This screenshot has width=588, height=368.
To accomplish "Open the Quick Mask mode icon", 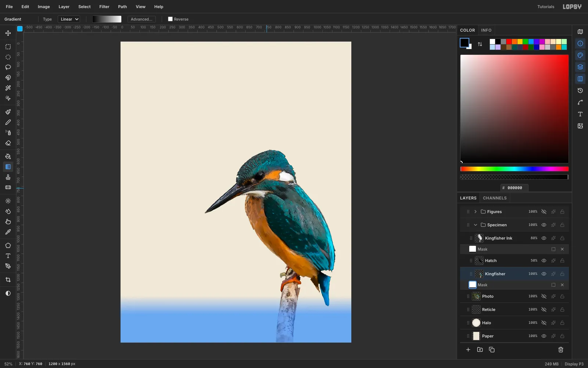I will [8, 293].
